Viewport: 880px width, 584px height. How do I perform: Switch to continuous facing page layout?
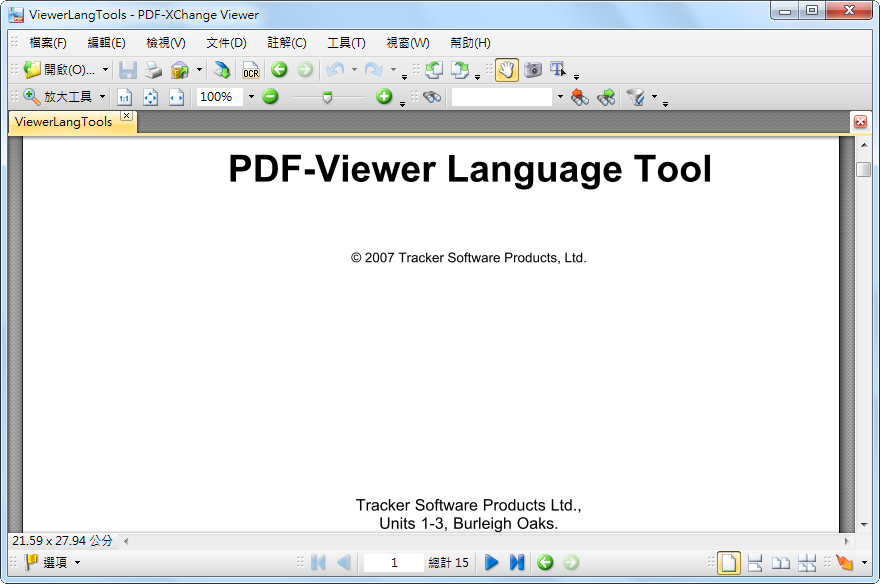click(806, 562)
